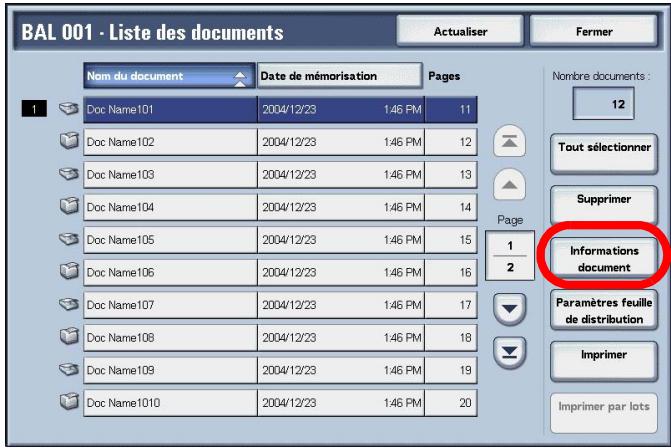Open Informations document
Image resolution: width=671 pixels, height=448 pixels.
[604, 258]
